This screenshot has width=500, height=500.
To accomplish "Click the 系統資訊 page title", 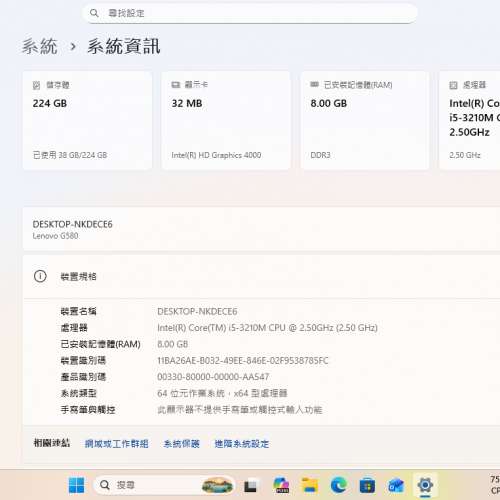I will tap(124, 46).
